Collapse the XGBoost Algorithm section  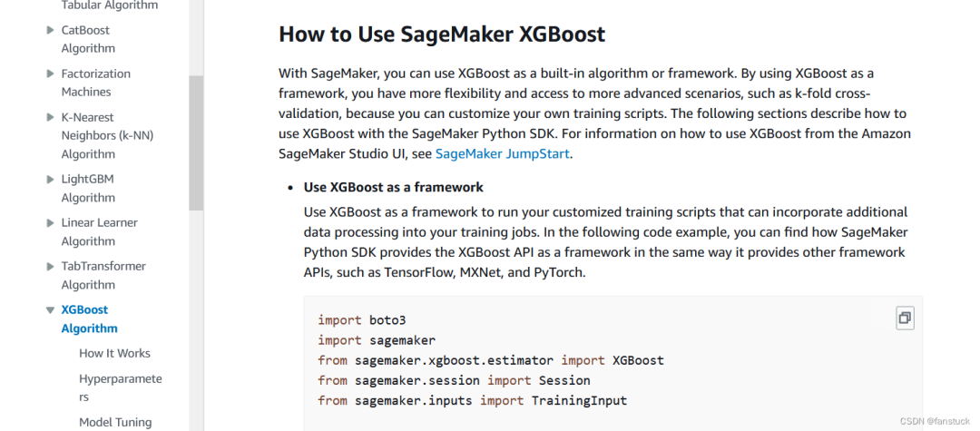coord(51,309)
